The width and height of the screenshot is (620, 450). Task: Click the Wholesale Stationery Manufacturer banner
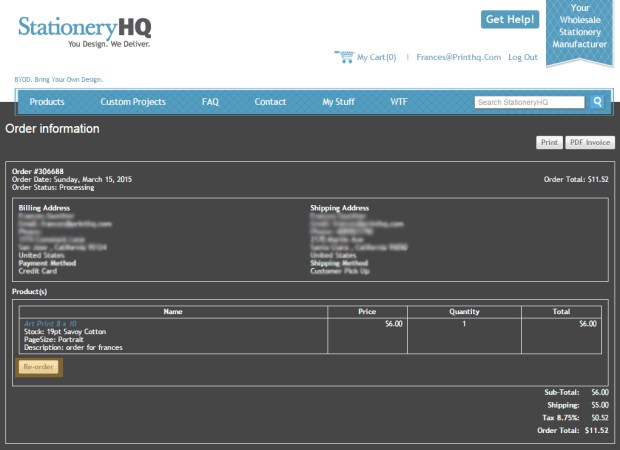579,32
